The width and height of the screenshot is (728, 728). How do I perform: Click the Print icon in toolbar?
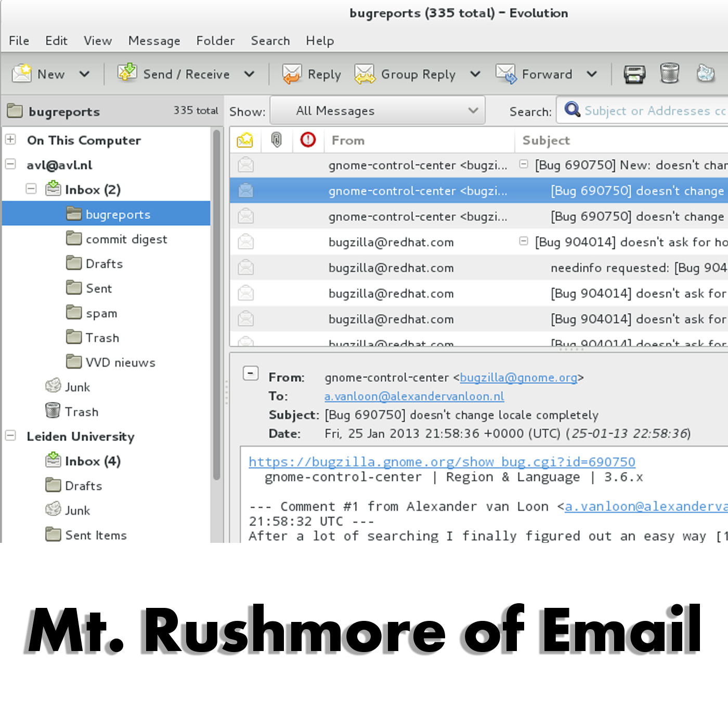pyautogui.click(x=634, y=74)
